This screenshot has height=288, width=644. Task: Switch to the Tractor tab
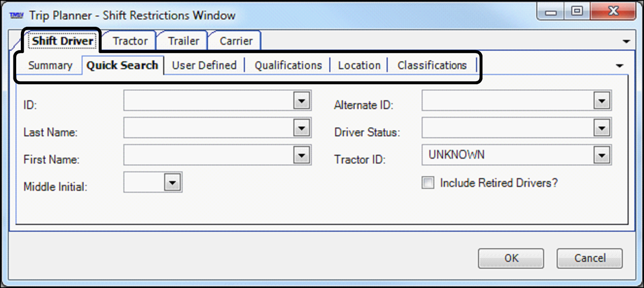pos(130,41)
